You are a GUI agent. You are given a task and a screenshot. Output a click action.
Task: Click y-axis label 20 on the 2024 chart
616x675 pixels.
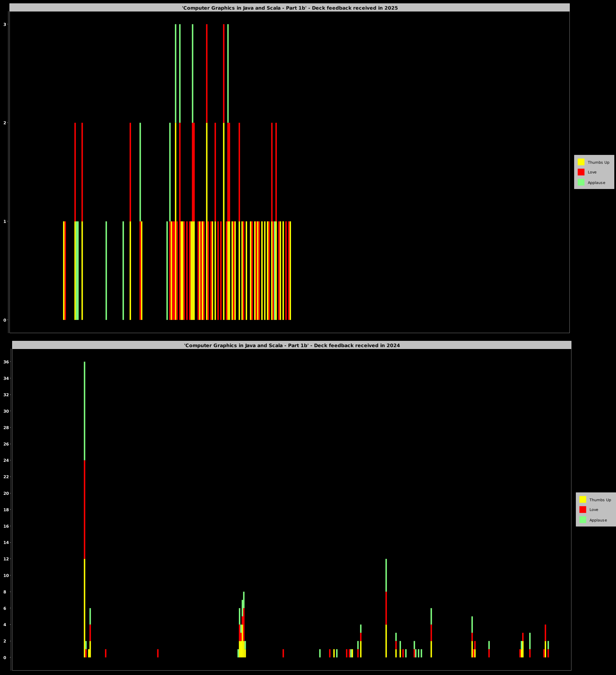tap(6, 493)
